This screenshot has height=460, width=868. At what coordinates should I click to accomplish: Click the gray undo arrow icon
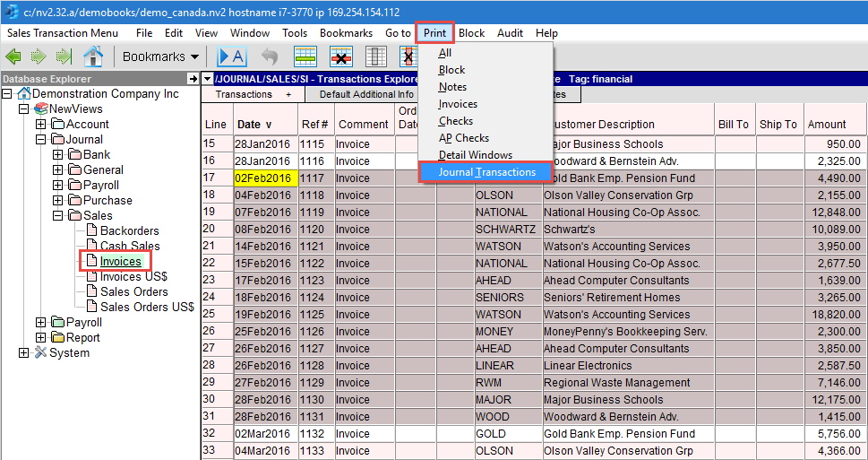270,56
